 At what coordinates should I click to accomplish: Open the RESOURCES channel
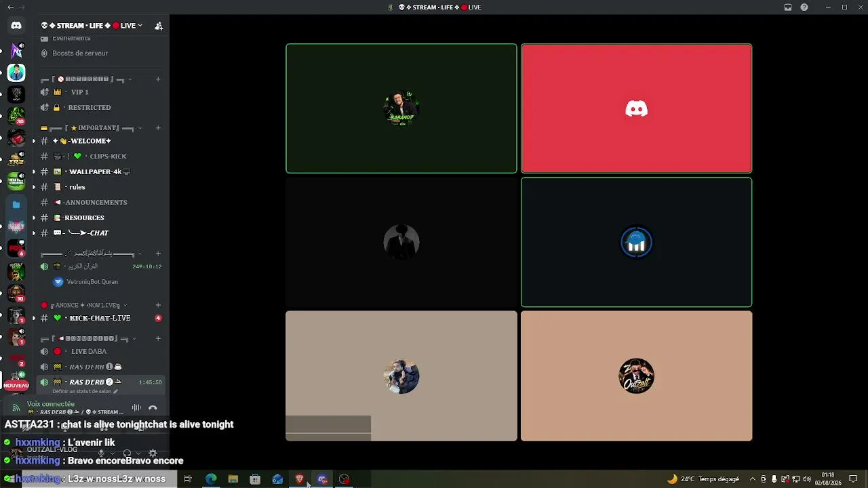(x=100, y=218)
